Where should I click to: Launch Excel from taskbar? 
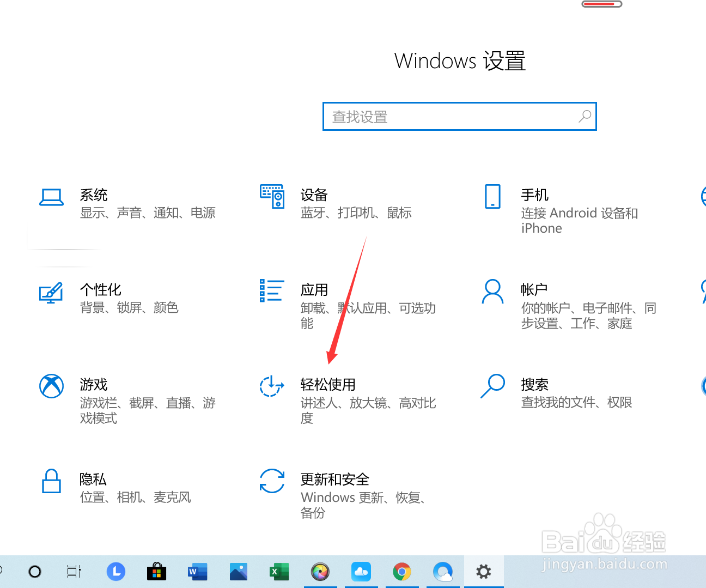(279, 572)
